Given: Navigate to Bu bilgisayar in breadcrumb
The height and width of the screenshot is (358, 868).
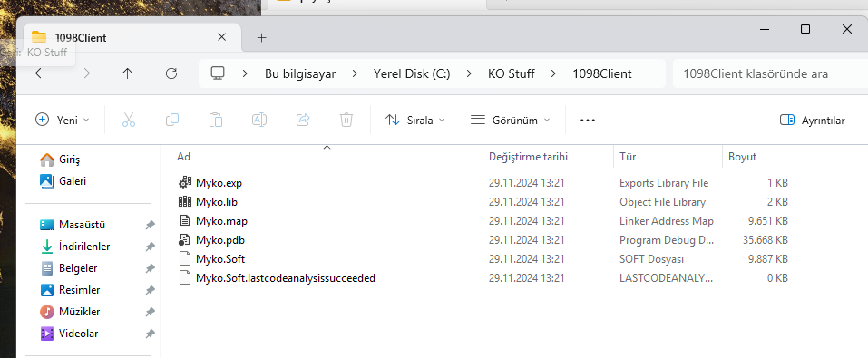Looking at the screenshot, I should (300, 73).
